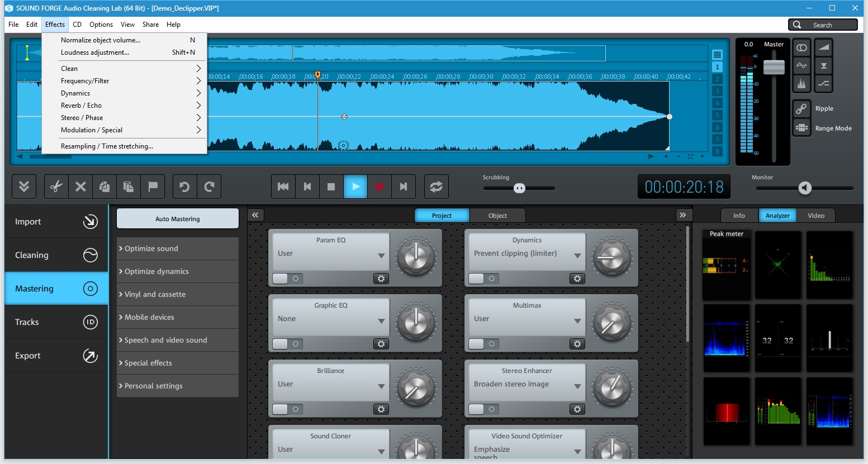Start playback with the play button

(355, 186)
